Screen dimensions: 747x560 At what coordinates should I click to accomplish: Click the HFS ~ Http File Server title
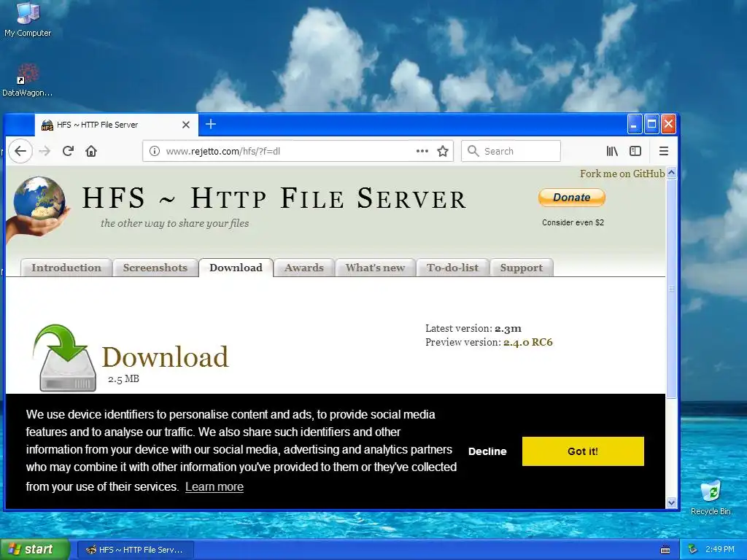[274, 198]
